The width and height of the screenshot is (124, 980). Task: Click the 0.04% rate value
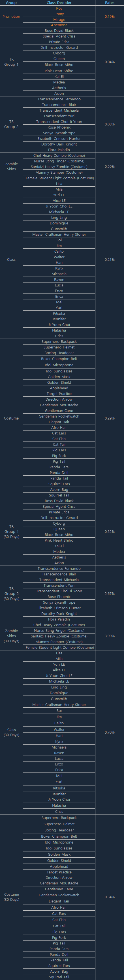click(110, 62)
